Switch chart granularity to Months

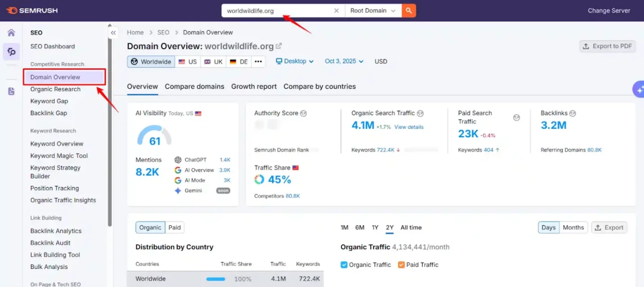573,228
